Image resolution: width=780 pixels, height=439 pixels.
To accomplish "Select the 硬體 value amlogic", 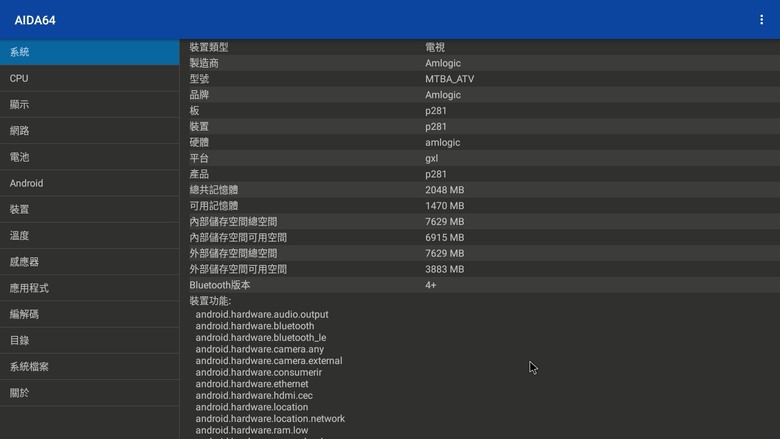I will pos(443,143).
